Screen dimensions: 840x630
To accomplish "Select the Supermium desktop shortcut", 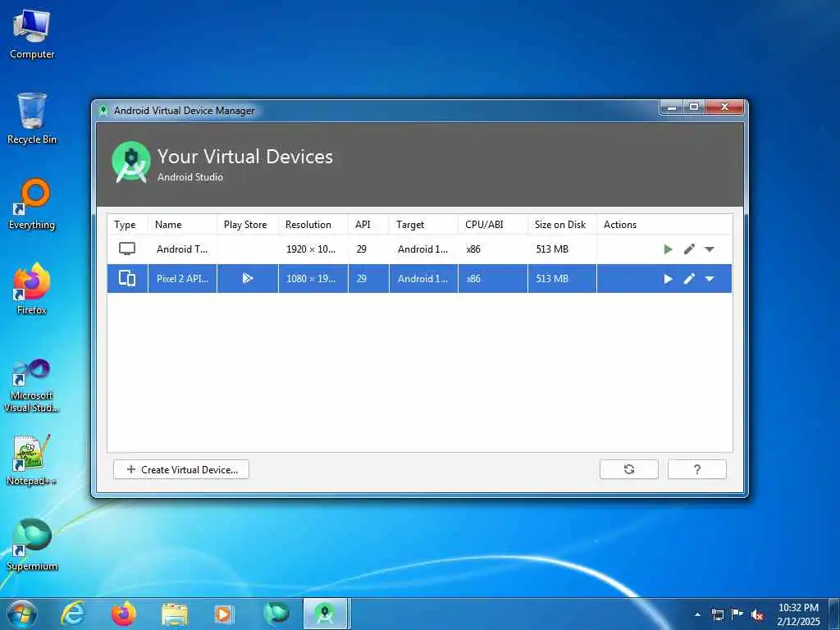I will pos(32,545).
